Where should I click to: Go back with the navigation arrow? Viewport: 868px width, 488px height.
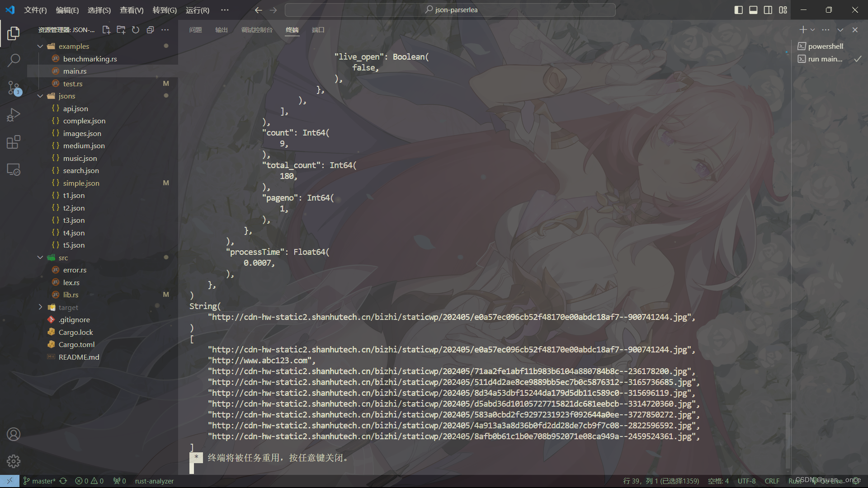[258, 10]
